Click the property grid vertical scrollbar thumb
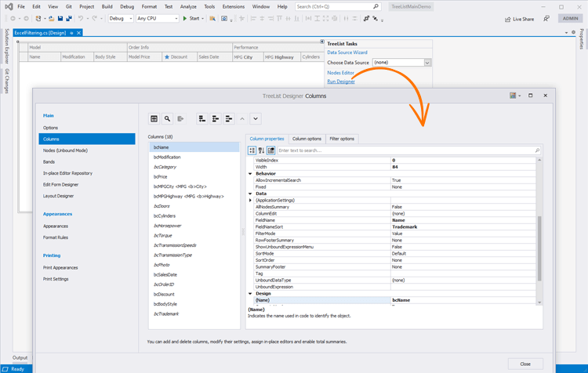The width and height of the screenshot is (588, 373). click(539, 248)
